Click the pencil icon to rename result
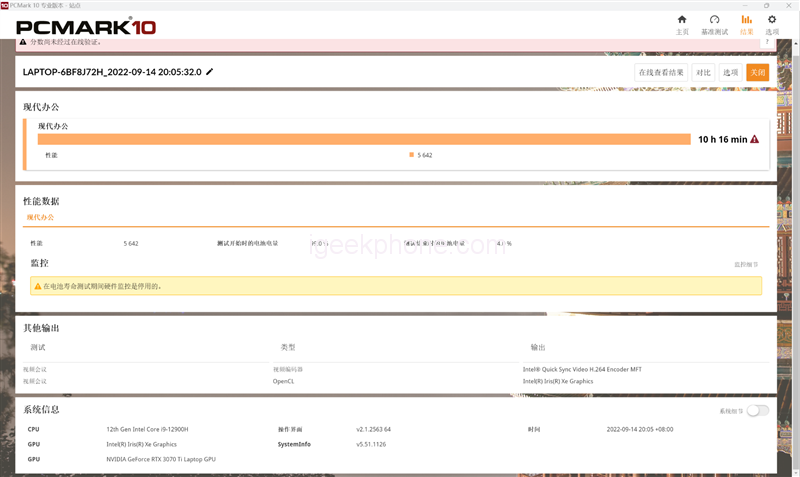The image size is (800, 477). 210,72
